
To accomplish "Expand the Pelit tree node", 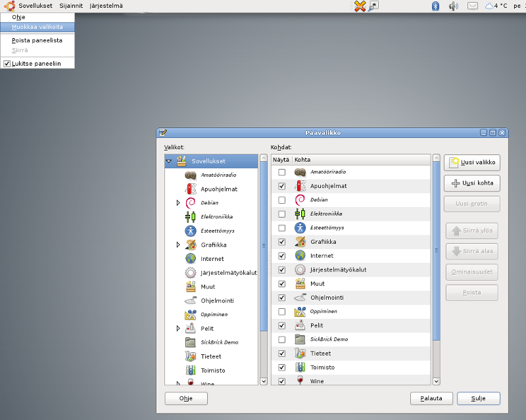I will pos(178,328).
